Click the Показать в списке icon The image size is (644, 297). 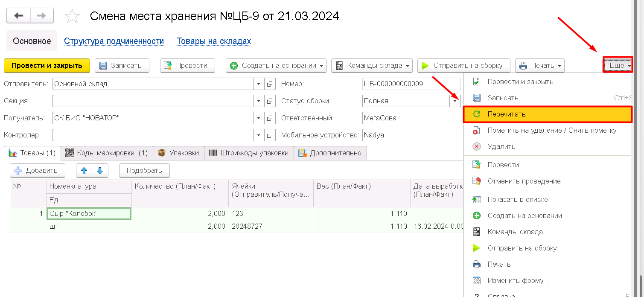point(477,199)
